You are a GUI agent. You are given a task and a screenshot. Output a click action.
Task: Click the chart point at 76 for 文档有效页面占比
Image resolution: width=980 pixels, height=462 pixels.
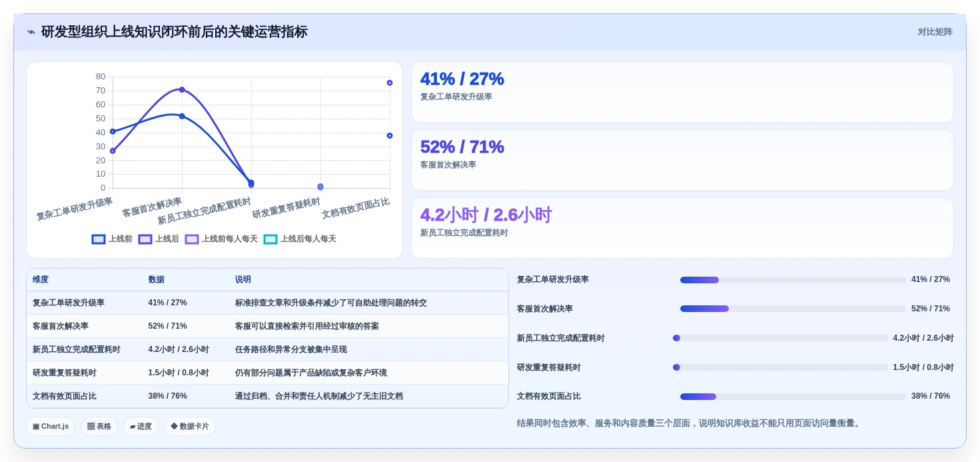(390, 83)
